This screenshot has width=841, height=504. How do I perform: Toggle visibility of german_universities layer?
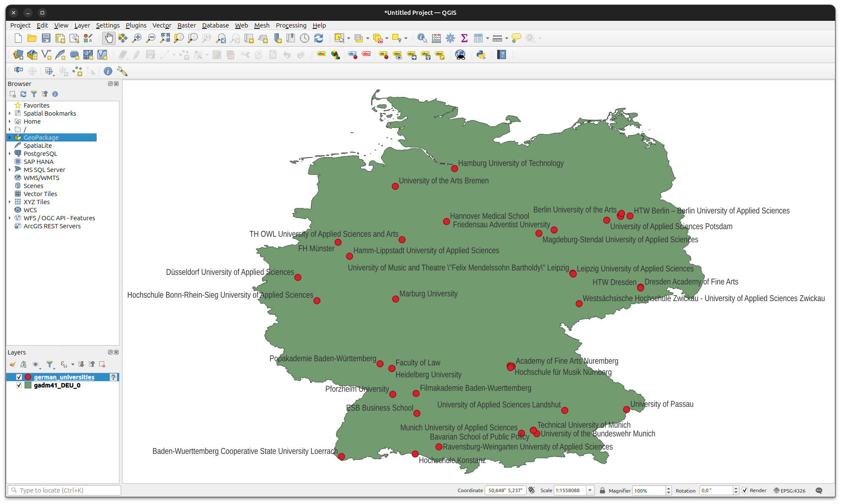19,377
